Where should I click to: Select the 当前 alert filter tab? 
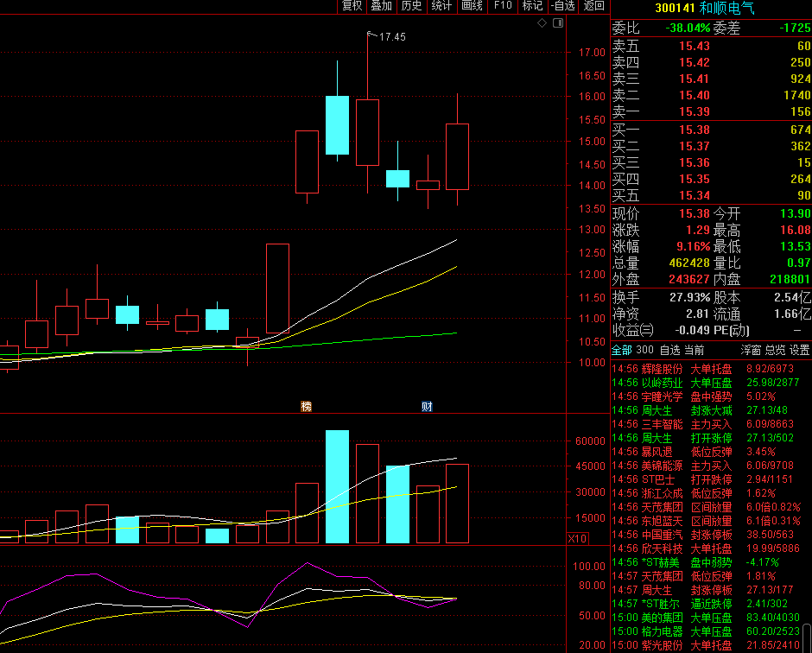(x=695, y=350)
